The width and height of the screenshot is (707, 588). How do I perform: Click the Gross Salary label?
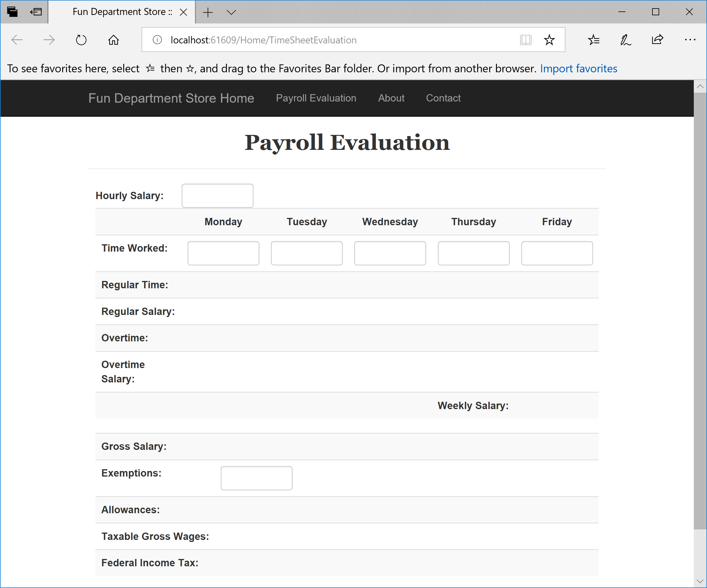click(x=134, y=446)
